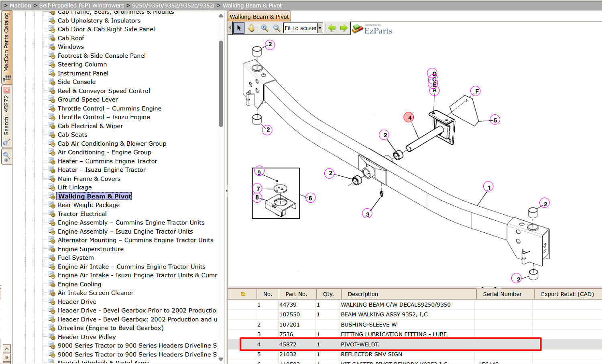602x364 pixels.
Task: Select callout 8 in the inset box
Action: (x=257, y=197)
